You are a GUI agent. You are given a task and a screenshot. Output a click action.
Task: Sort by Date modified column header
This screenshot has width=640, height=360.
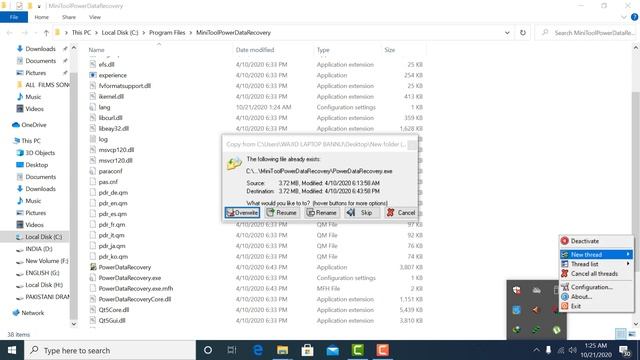[x=255, y=50]
